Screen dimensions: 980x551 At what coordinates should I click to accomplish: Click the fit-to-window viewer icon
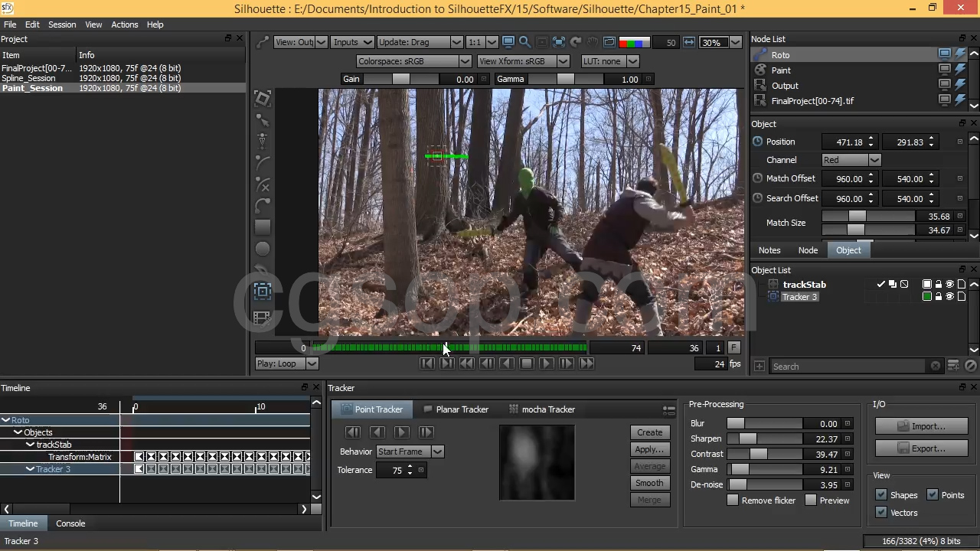pyautogui.click(x=559, y=42)
